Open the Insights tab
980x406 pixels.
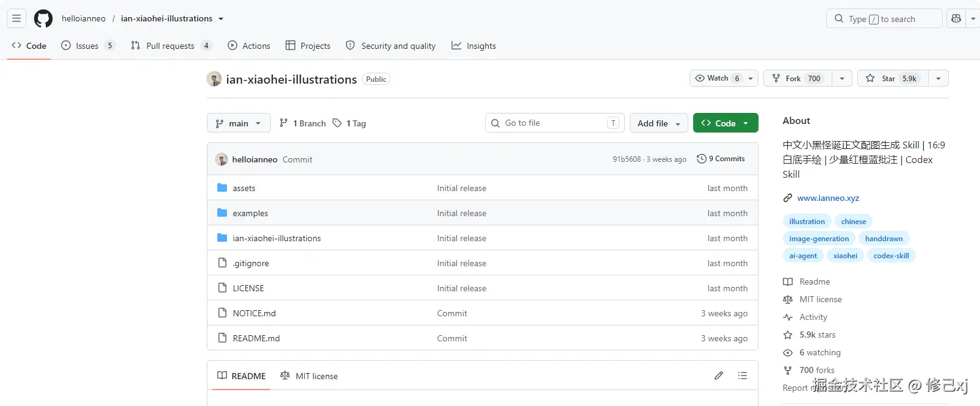[x=474, y=46]
